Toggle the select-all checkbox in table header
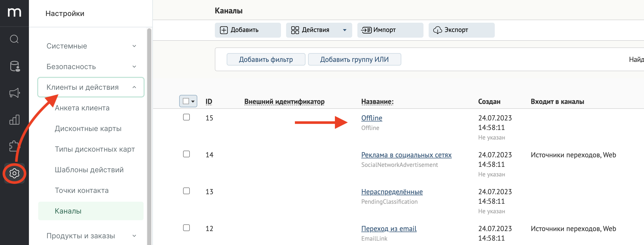Viewport: 644px width, 245px height. [186, 101]
